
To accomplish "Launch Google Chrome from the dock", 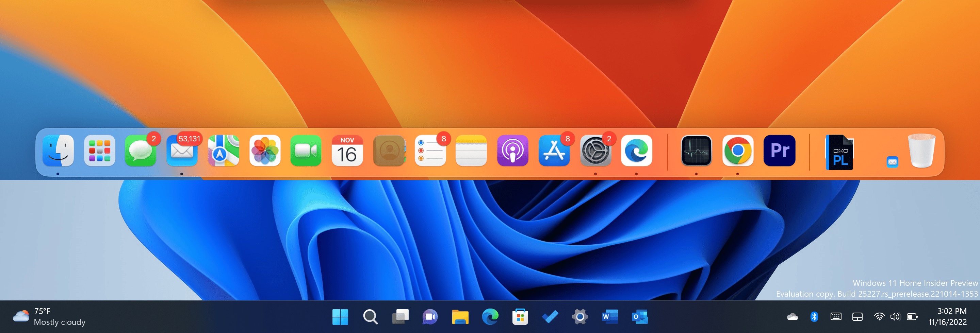I will tap(738, 151).
